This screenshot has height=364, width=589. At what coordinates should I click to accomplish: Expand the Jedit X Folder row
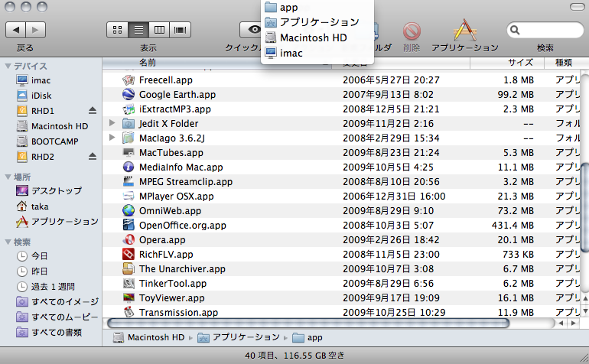pyautogui.click(x=112, y=123)
